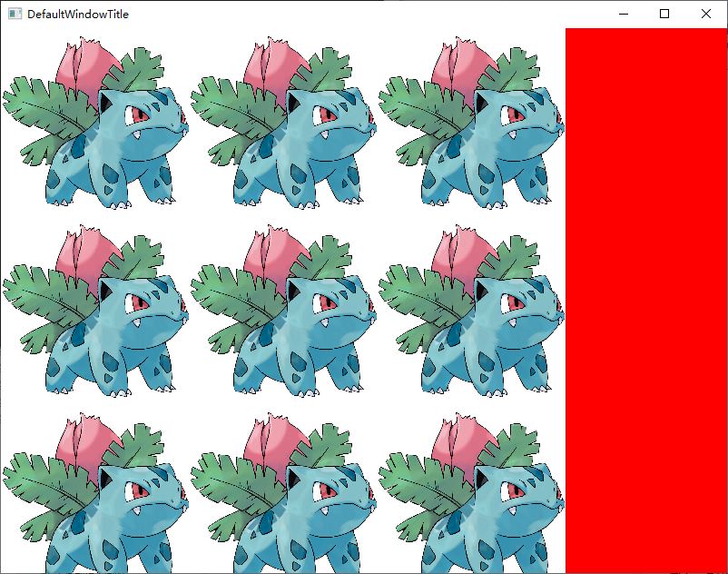Close the DefaultWindowTitle window
The width and height of the screenshot is (728, 574).
(x=705, y=14)
